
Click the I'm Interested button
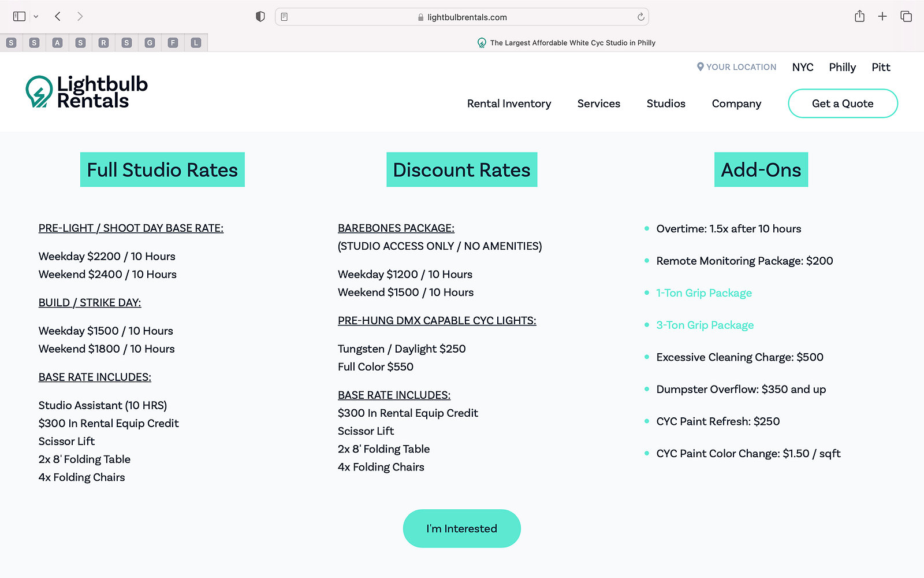(x=461, y=528)
